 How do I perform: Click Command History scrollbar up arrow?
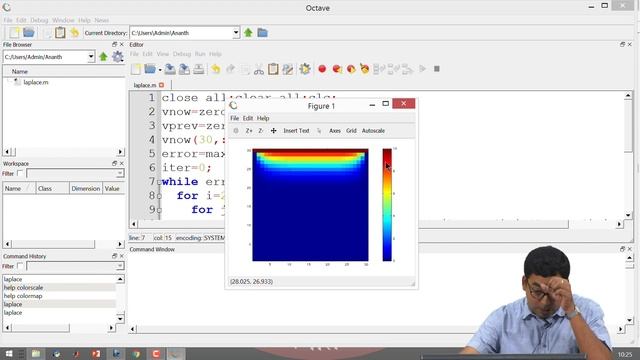pos(120,279)
